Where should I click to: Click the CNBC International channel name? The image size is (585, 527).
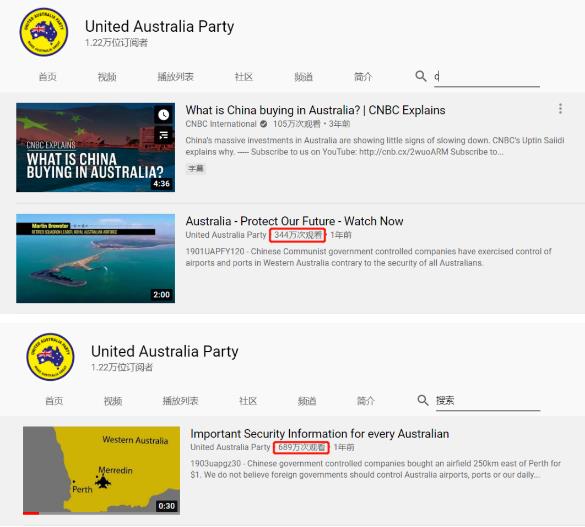221,124
